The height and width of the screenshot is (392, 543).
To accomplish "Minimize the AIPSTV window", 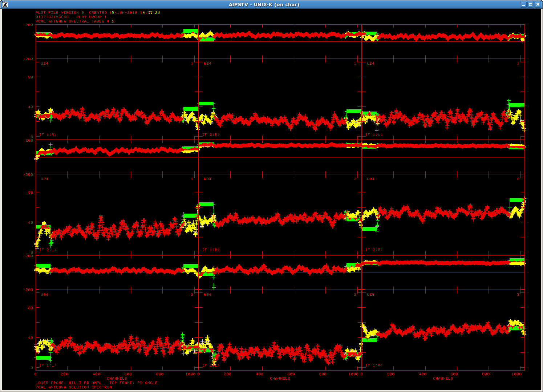I will pos(523,4).
